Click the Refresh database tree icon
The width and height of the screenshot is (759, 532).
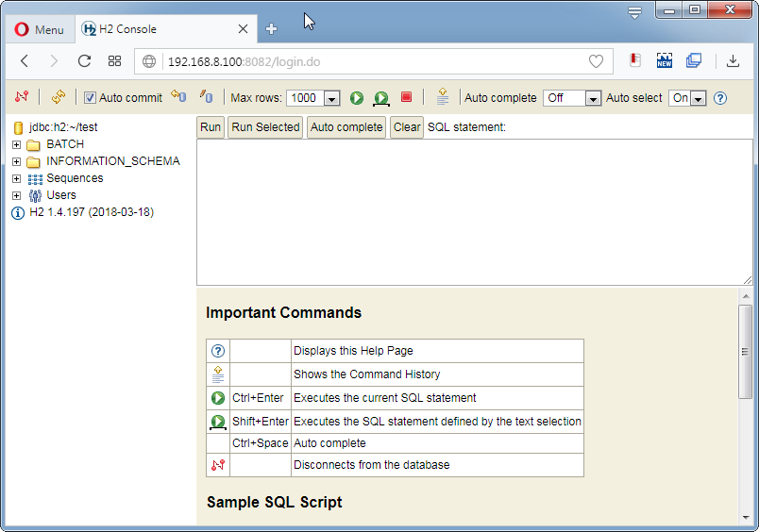click(59, 97)
